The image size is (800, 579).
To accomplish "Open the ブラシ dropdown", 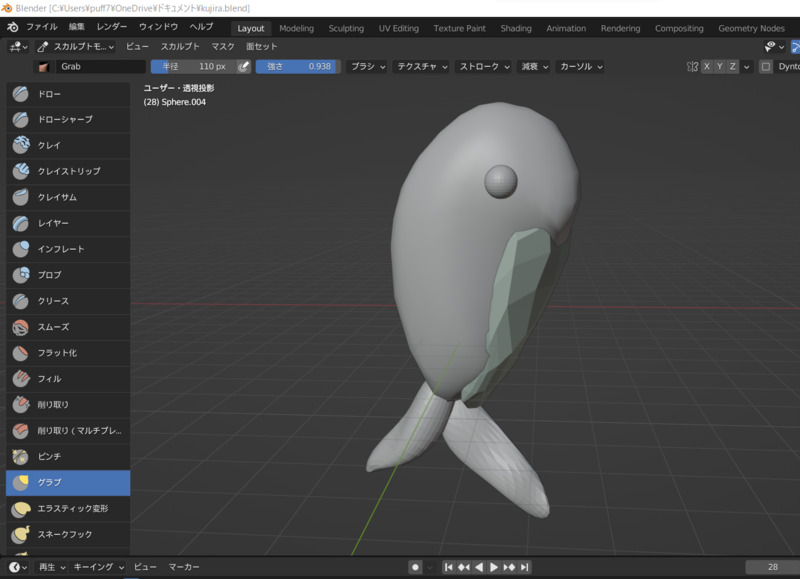I will (366, 67).
